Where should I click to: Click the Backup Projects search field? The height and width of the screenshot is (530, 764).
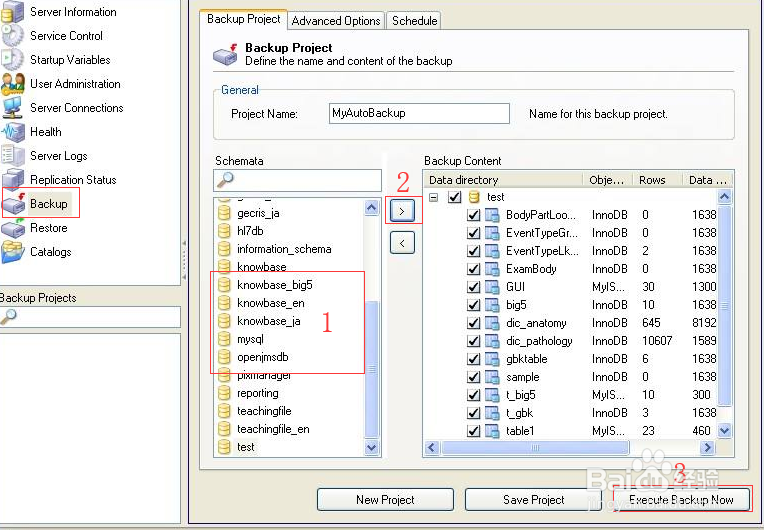point(90,317)
